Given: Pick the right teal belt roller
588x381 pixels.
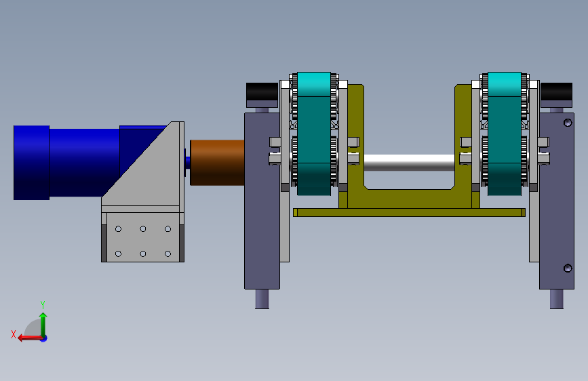Looking at the screenshot, I should tap(505, 134).
